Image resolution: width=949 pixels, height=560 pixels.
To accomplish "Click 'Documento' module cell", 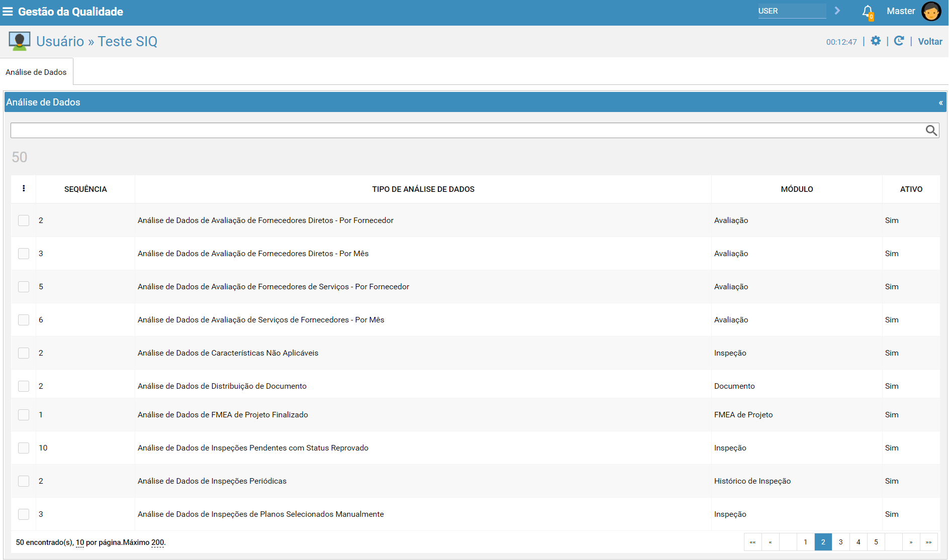I will coord(734,386).
